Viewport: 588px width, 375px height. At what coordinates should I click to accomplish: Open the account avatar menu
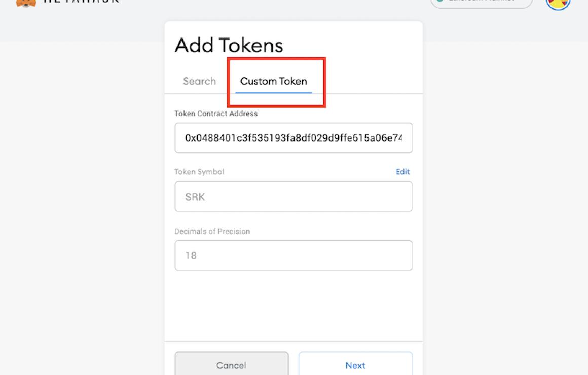coord(558,4)
